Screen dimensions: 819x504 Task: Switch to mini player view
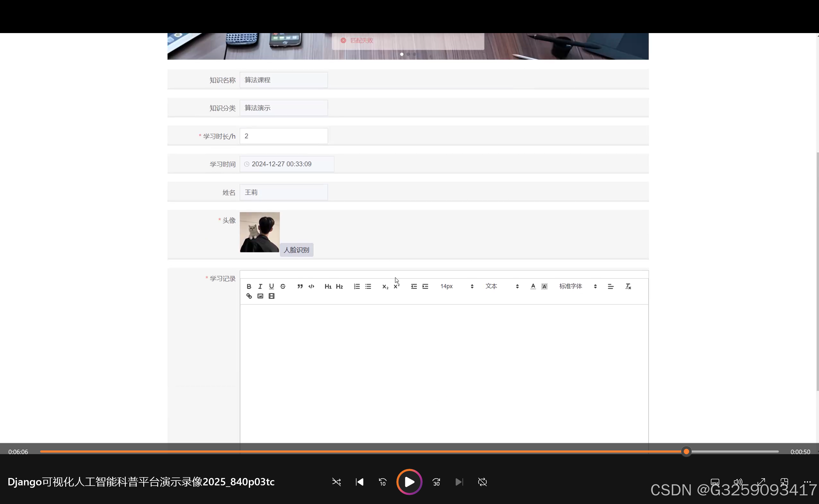tap(784, 482)
